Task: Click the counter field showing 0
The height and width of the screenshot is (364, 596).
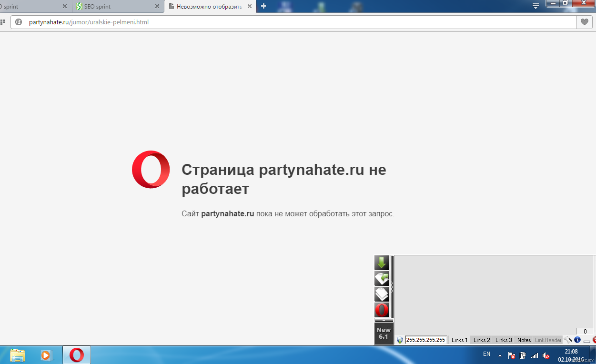Action: (585, 332)
